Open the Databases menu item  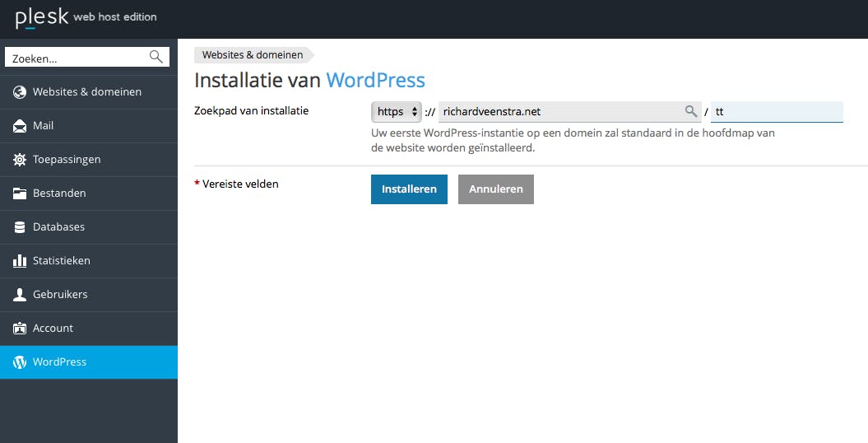coord(58,227)
